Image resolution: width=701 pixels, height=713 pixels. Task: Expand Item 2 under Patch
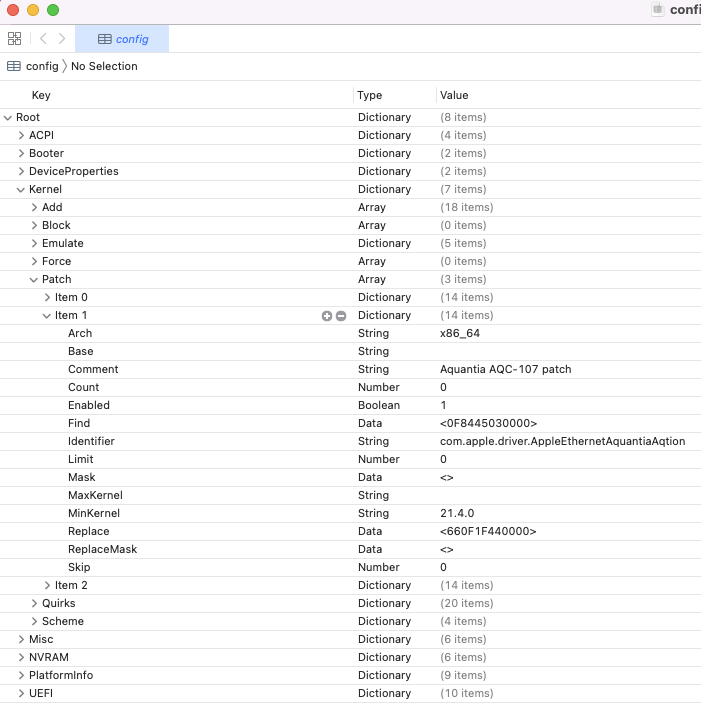tap(47, 586)
